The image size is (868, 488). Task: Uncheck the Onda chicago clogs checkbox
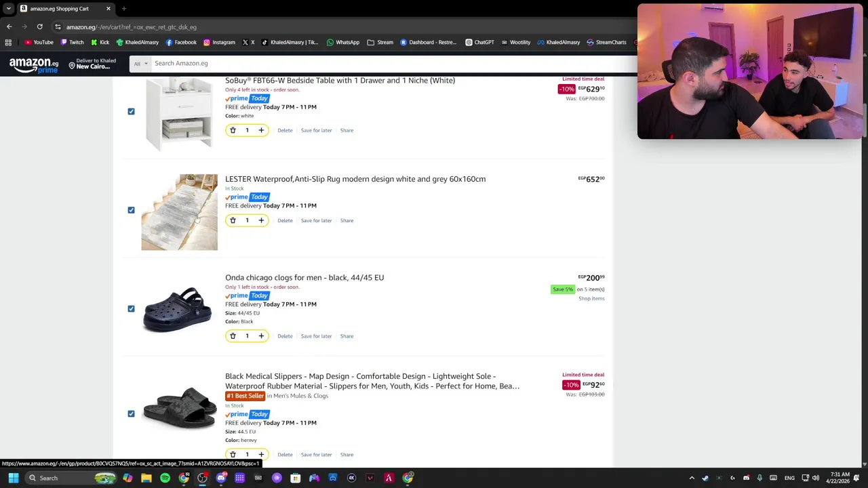[x=131, y=308]
